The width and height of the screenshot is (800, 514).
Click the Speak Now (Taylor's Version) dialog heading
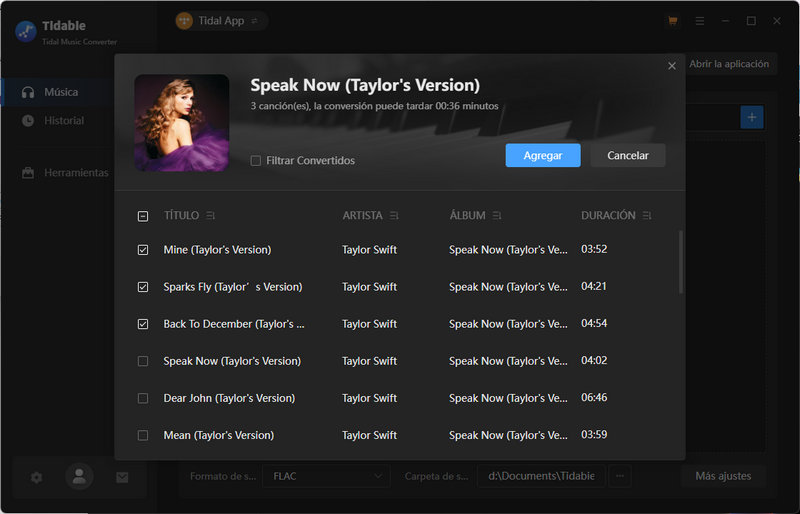coord(365,85)
